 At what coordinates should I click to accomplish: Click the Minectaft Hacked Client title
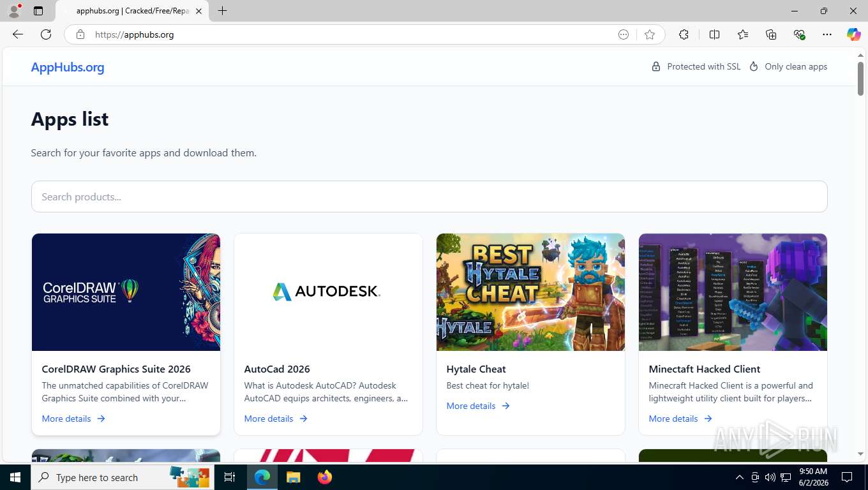tap(705, 369)
